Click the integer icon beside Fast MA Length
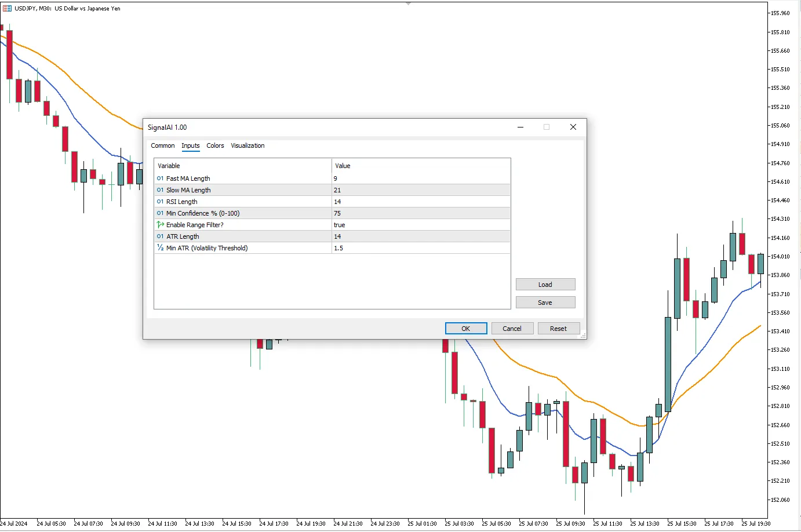This screenshot has width=801, height=532. click(x=160, y=178)
